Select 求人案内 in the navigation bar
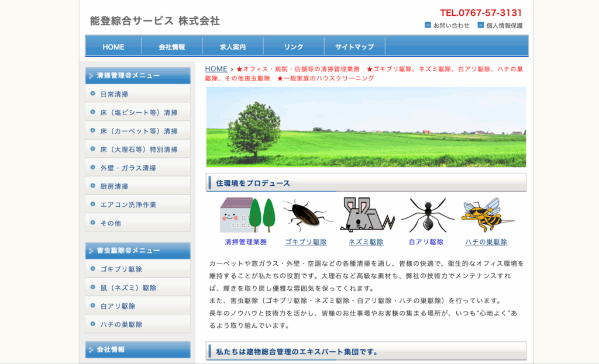 coord(233,47)
